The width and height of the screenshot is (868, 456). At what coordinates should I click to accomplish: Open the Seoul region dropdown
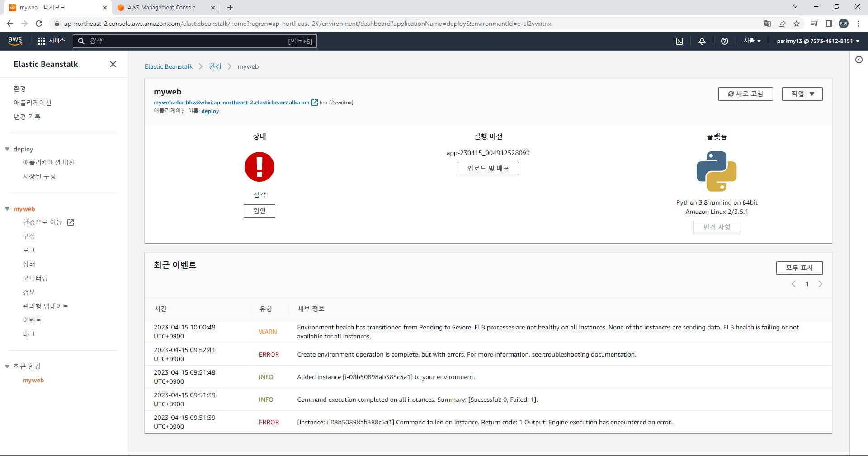click(x=752, y=41)
